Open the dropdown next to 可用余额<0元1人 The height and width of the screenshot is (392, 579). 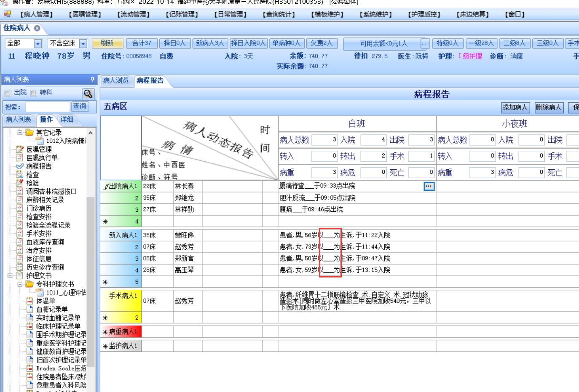(425, 43)
